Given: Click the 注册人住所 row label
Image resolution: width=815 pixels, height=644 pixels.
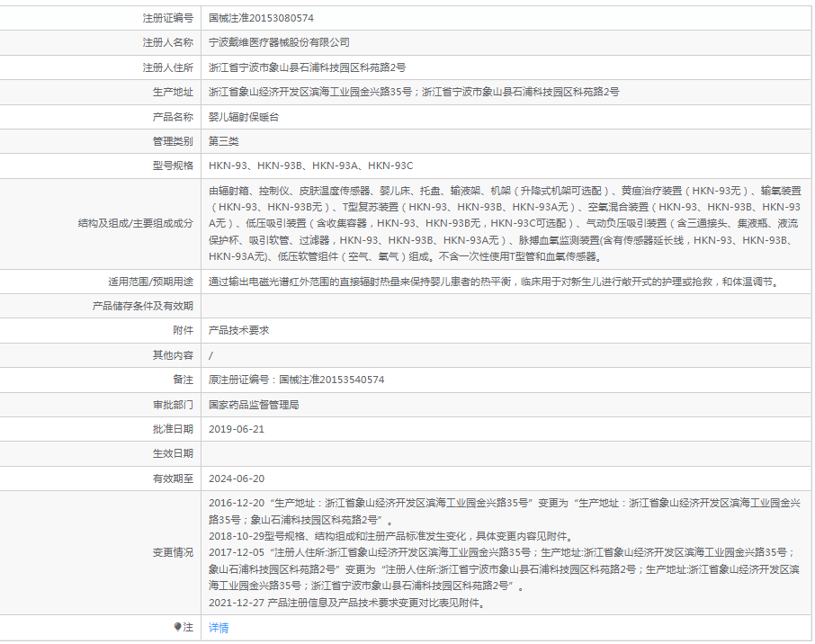Looking at the screenshot, I should pos(168,67).
